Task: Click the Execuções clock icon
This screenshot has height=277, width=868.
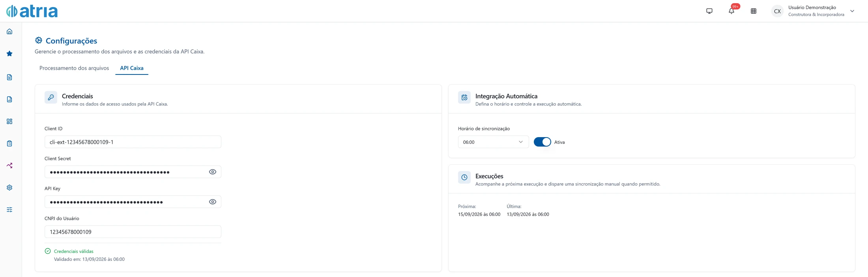Action: coord(464,177)
